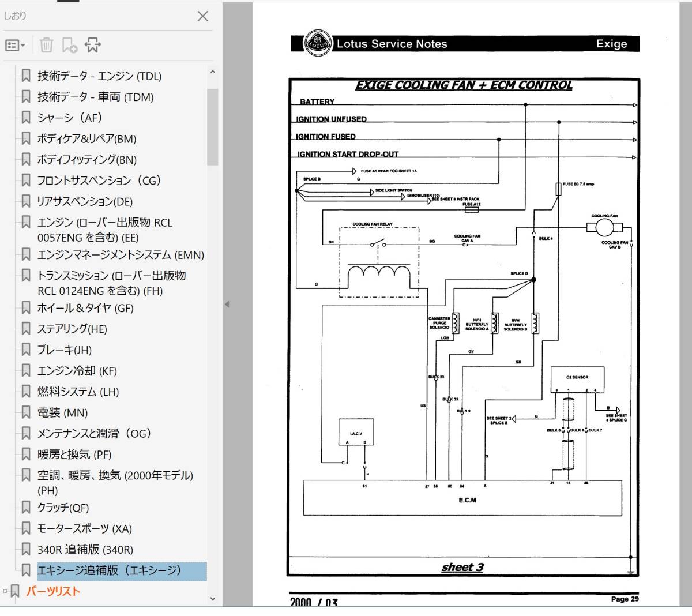Open bookmark エンジン (ローバー出版物 RCL 0057ENG)
692x616 pixels.
[x=105, y=230]
